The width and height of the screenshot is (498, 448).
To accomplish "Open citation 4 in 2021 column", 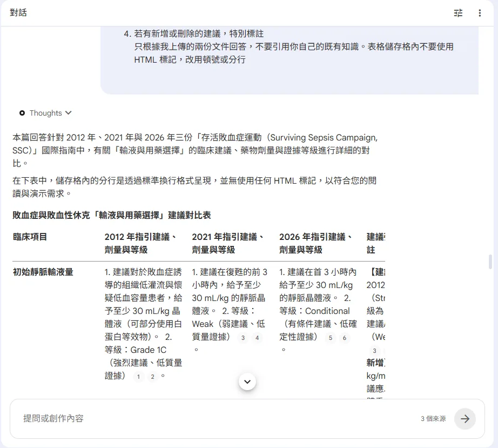I will pyautogui.click(x=257, y=338).
